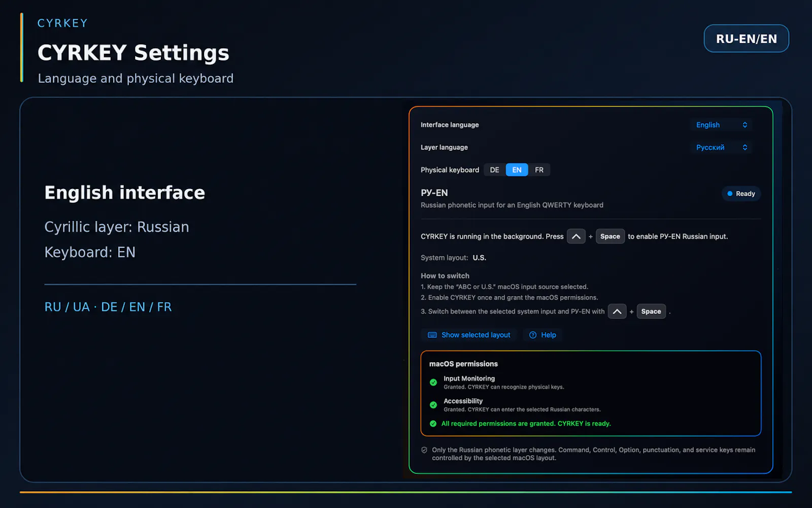812x508 pixels.
Task: Click the Show selected layout button
Action: [469, 335]
